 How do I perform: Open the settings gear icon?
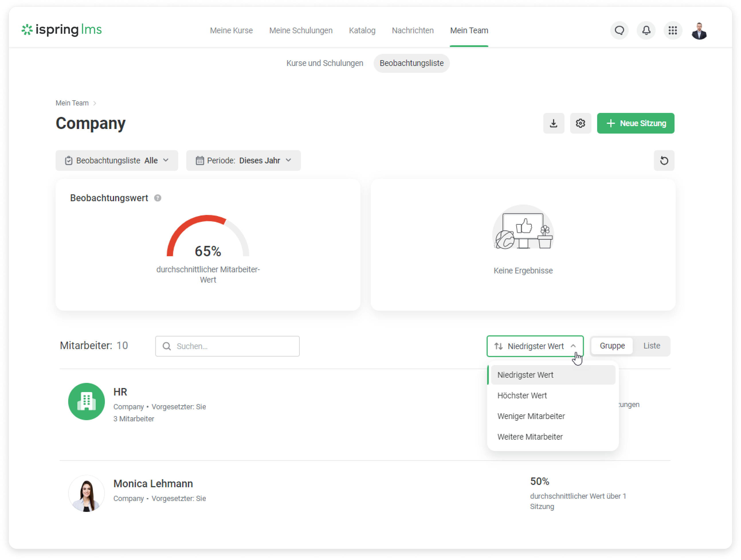(581, 123)
